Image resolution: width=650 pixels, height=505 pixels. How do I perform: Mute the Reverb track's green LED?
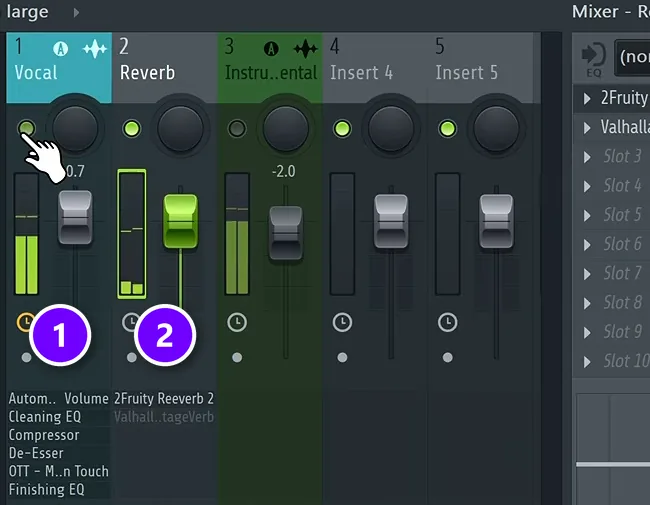click(132, 128)
